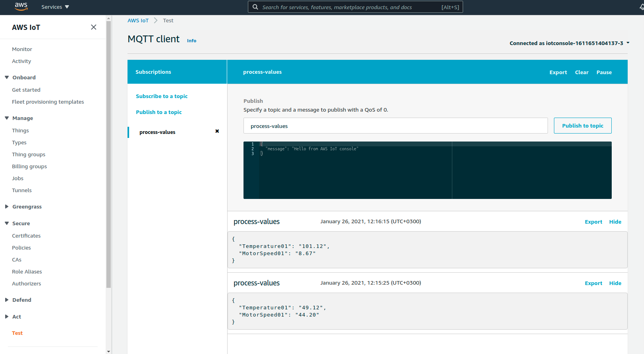Open Jobs page
The height and width of the screenshot is (354, 644).
(x=18, y=178)
